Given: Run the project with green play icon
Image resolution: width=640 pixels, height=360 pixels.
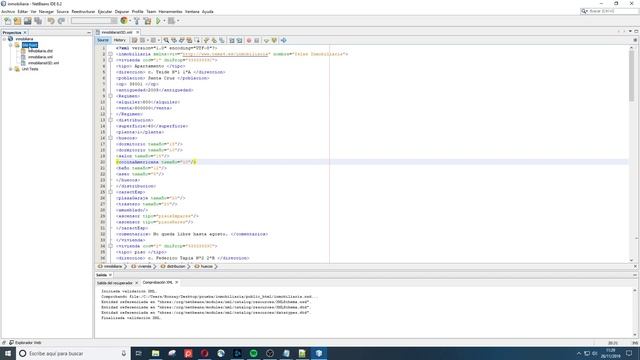Looking at the screenshot, I should [x=158, y=21].
